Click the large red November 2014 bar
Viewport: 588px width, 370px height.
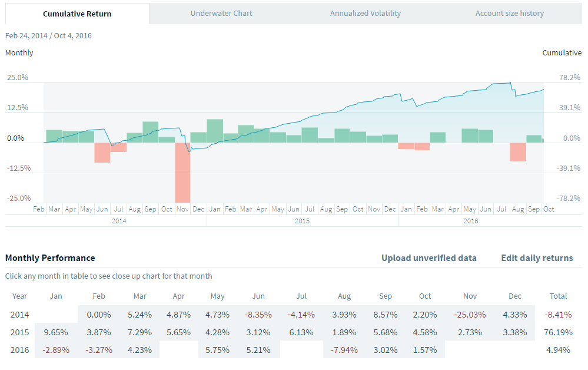[182, 172]
